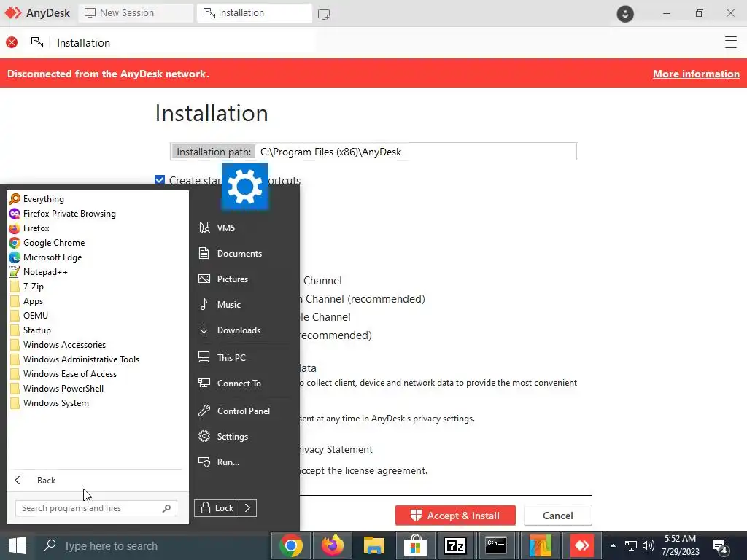Open the new tab icon next to Installation tab

click(x=324, y=14)
